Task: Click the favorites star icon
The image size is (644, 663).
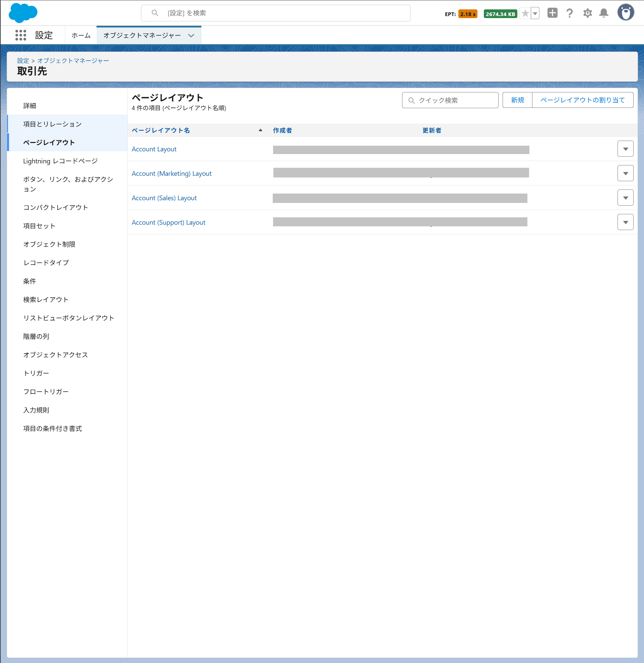Action: [525, 13]
